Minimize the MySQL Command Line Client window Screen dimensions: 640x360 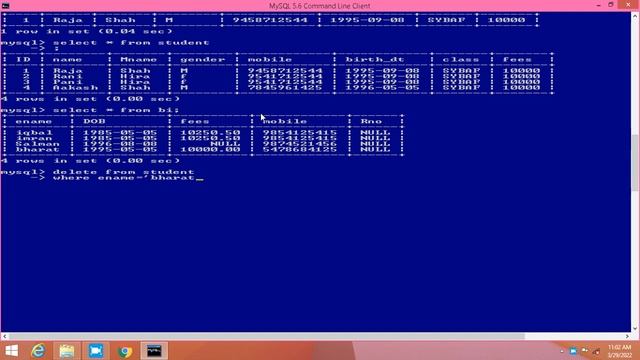tap(598, 5)
